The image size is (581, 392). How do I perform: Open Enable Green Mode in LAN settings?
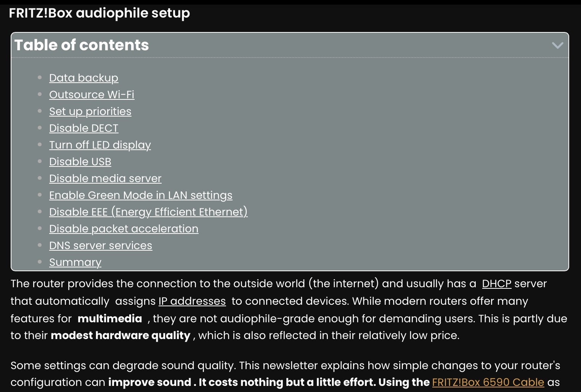[141, 195]
